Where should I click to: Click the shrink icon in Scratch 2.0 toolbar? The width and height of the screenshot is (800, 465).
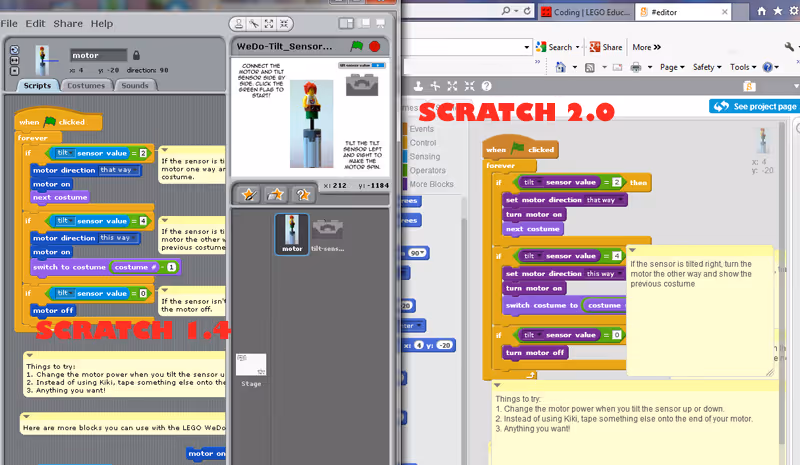469,86
